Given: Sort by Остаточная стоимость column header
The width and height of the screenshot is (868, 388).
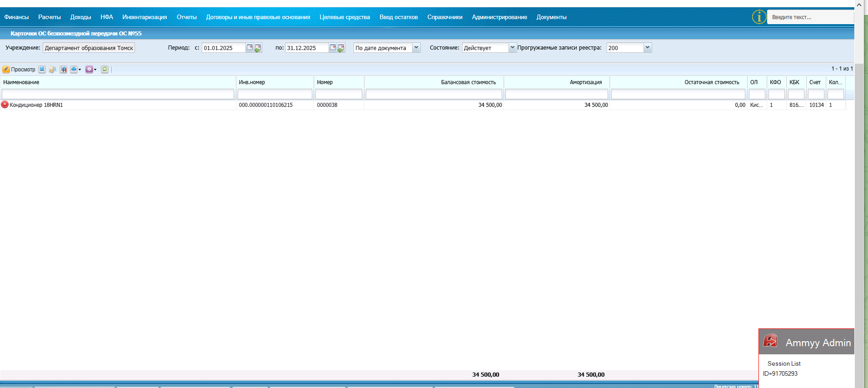Looking at the screenshot, I should (678, 82).
